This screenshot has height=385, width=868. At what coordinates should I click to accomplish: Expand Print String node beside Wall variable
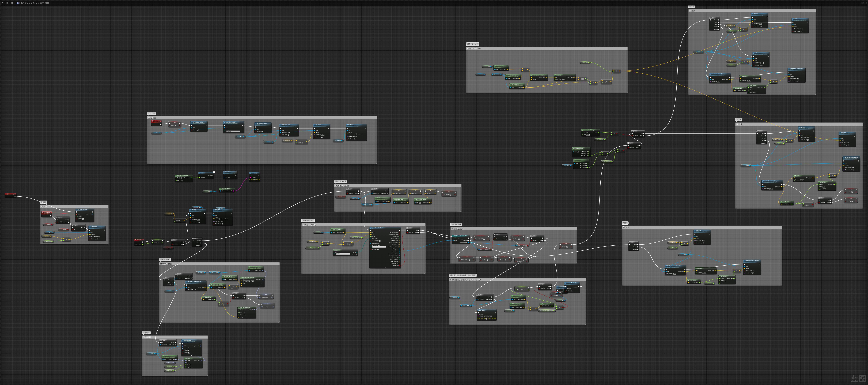[x=487, y=320]
